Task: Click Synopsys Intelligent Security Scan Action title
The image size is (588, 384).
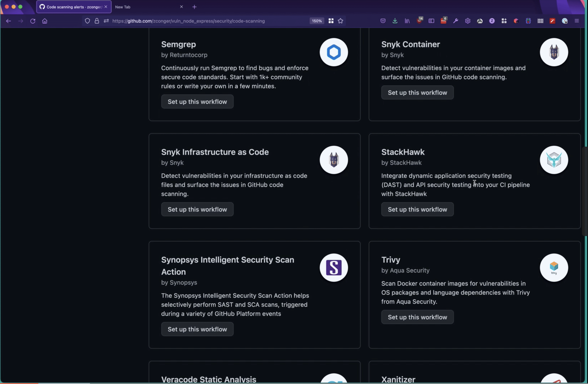Action: coord(228,266)
